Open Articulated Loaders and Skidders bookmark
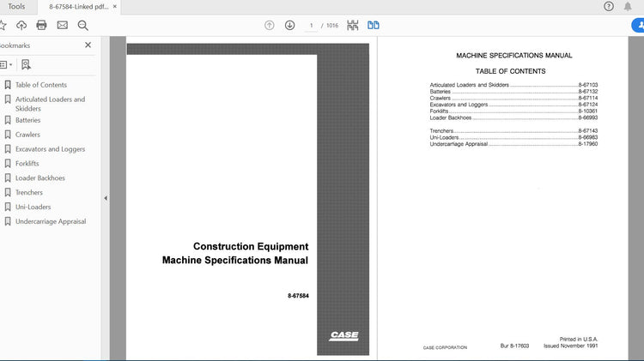The height and width of the screenshot is (361, 644). pyautogui.click(x=50, y=104)
